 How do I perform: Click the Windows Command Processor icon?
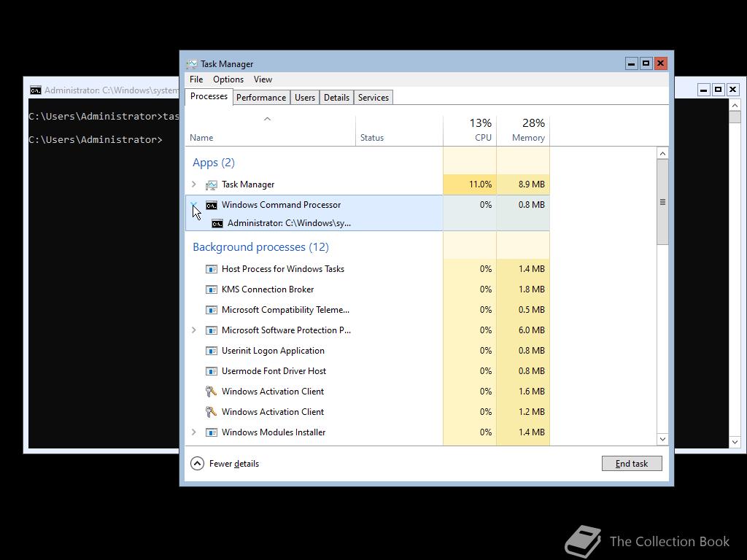[x=212, y=205]
